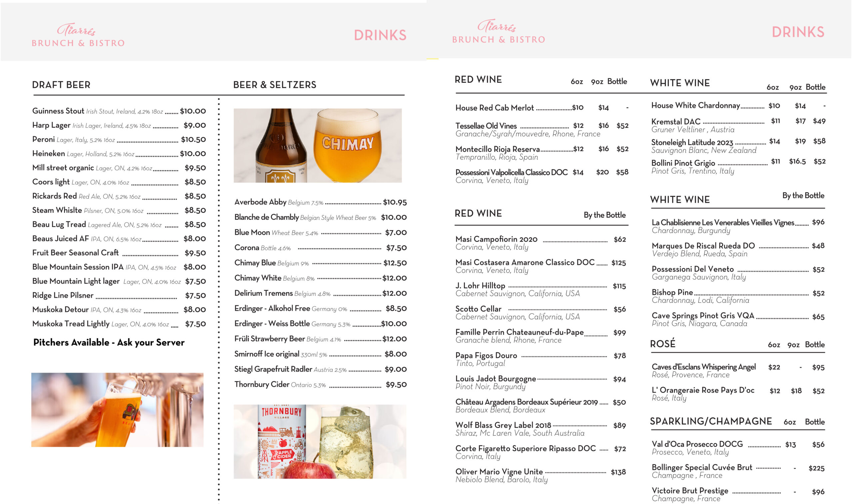The height and width of the screenshot is (504, 853).
Task: Click Steam Whislte pilsner entry
Action: coord(119,210)
